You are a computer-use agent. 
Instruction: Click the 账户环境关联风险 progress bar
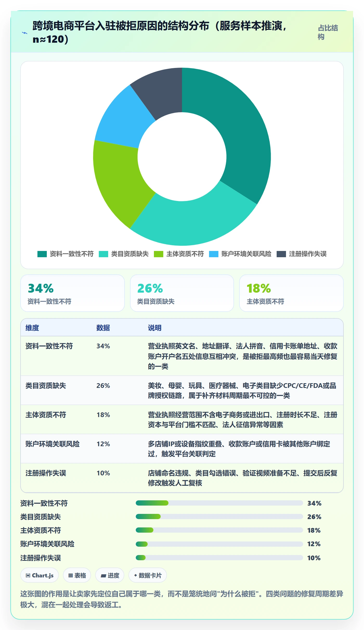pyautogui.click(x=219, y=544)
